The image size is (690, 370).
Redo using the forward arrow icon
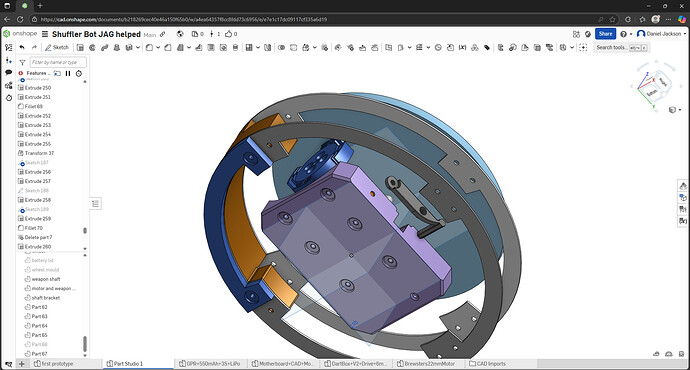click(x=34, y=48)
